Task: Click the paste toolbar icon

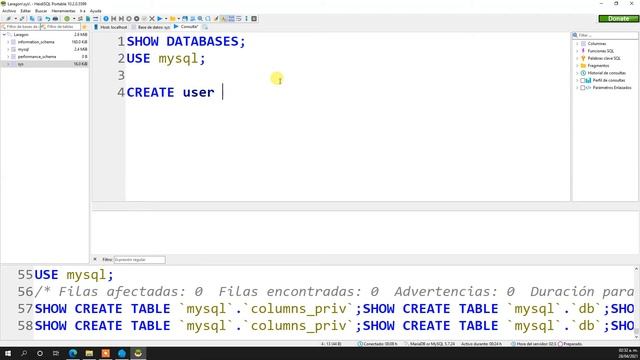Action: click(40, 19)
